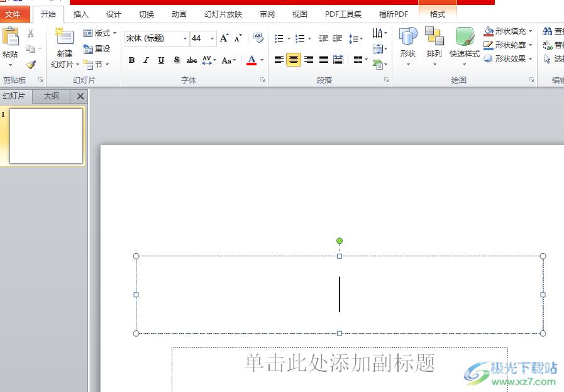Viewport: 564px width, 392px height.
Task: Click the Find binoculars icon
Action: [547, 31]
